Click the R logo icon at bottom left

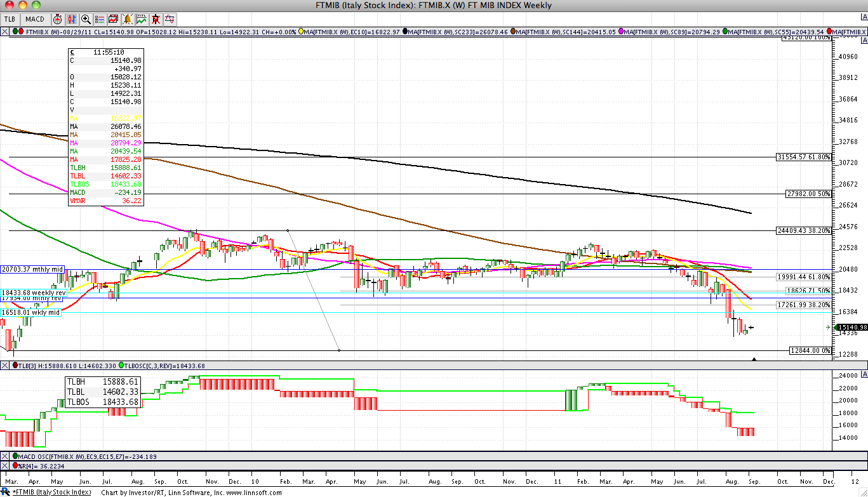click(x=5, y=492)
